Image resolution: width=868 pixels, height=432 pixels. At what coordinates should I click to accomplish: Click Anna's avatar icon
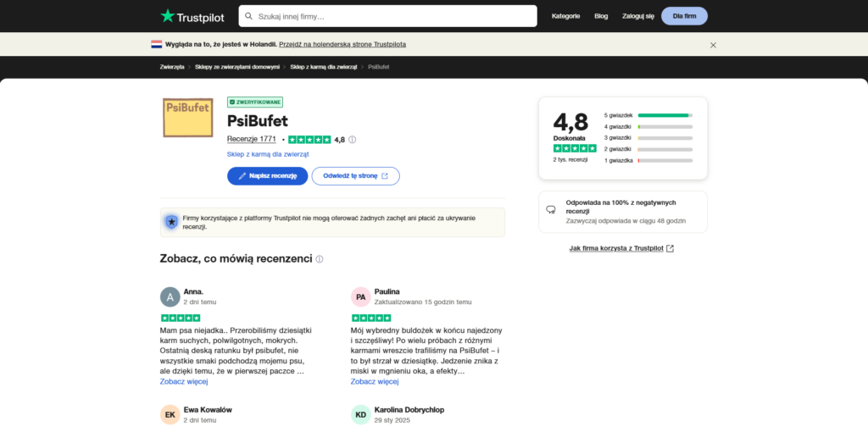click(x=170, y=297)
